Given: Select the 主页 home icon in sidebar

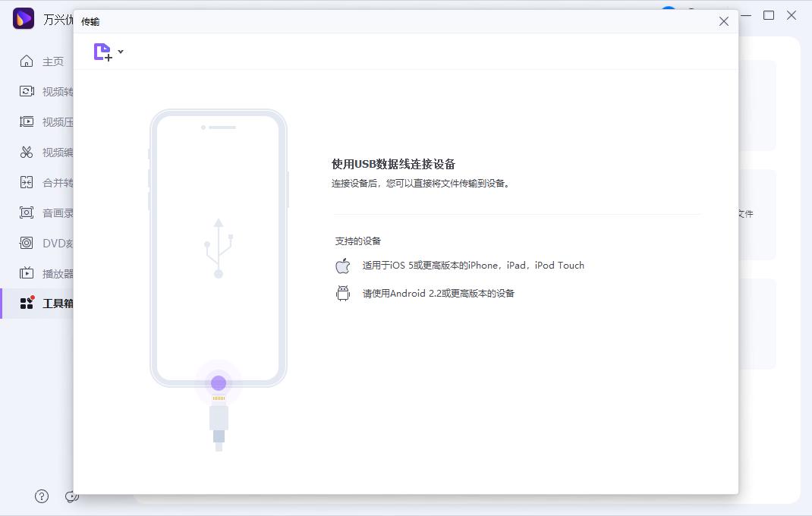Looking at the screenshot, I should point(27,61).
